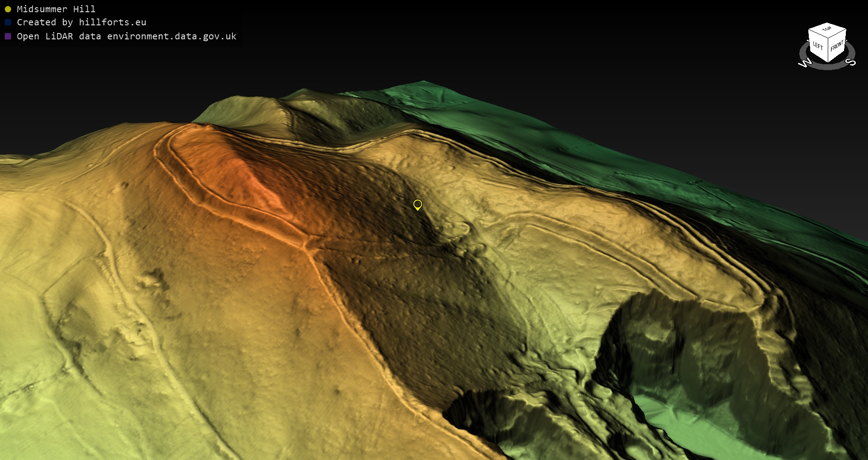Click the TOP face of the view cube
The width and height of the screenshot is (868, 460).
827,29
